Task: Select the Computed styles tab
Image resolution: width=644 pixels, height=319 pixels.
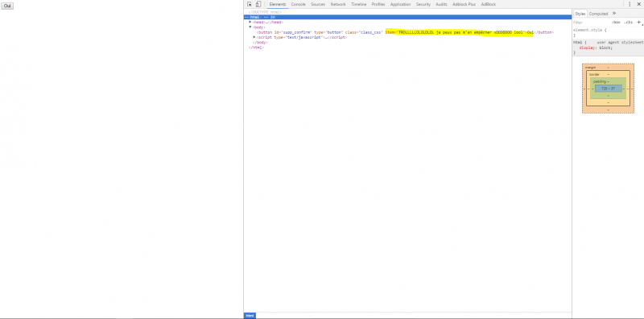Action: (x=598, y=14)
